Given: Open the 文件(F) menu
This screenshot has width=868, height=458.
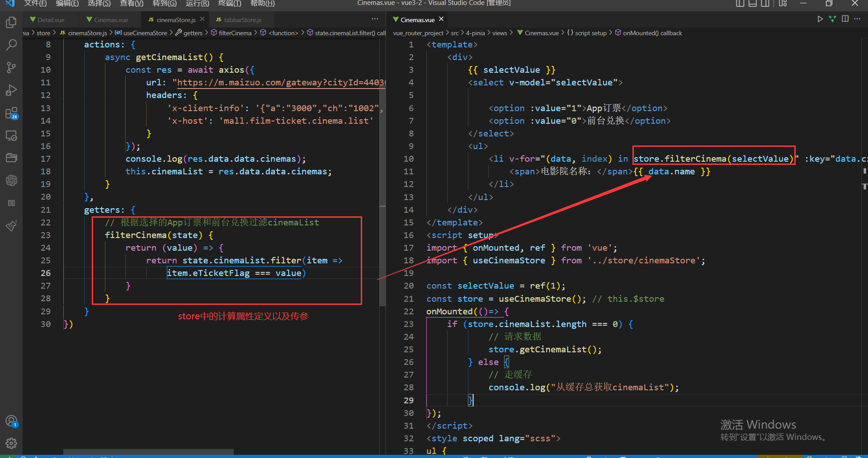Looking at the screenshot, I should click(35, 3).
